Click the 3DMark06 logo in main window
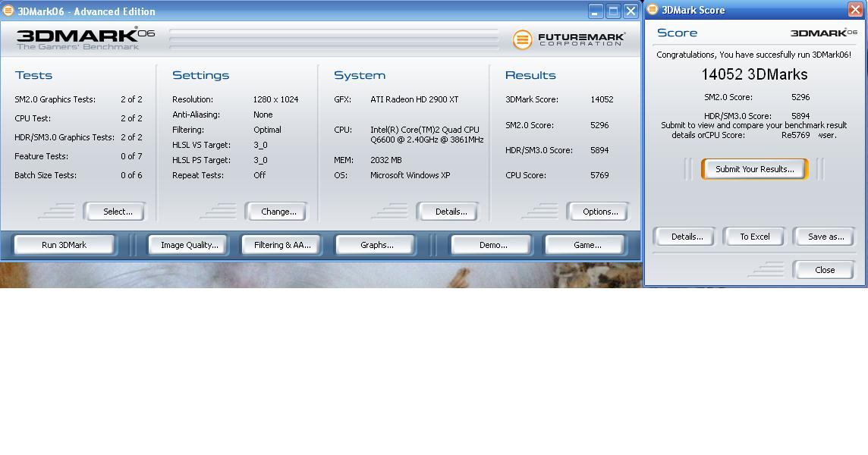 click(x=86, y=39)
